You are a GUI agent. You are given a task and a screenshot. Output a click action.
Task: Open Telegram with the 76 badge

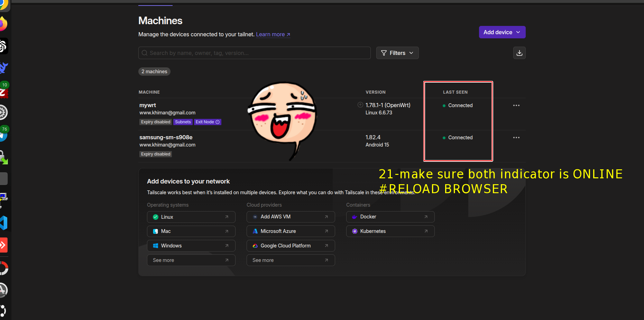click(3, 134)
